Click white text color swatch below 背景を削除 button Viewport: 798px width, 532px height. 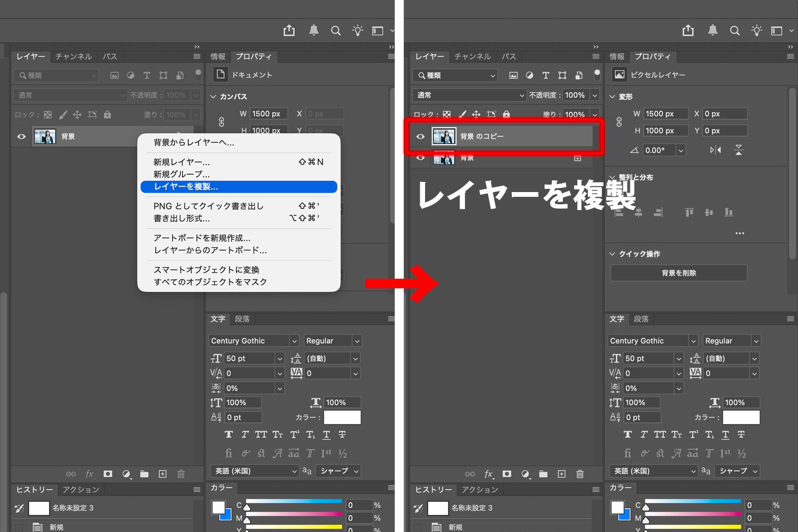coord(741,418)
